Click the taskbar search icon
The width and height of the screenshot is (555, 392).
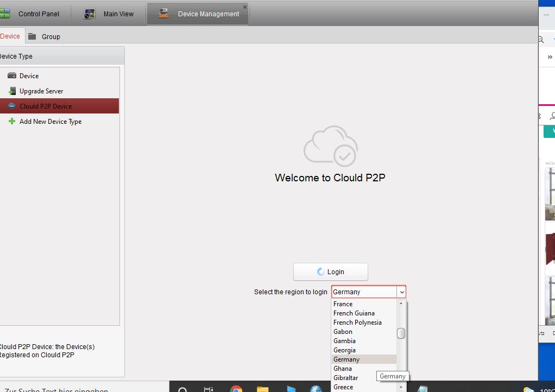coord(182,389)
